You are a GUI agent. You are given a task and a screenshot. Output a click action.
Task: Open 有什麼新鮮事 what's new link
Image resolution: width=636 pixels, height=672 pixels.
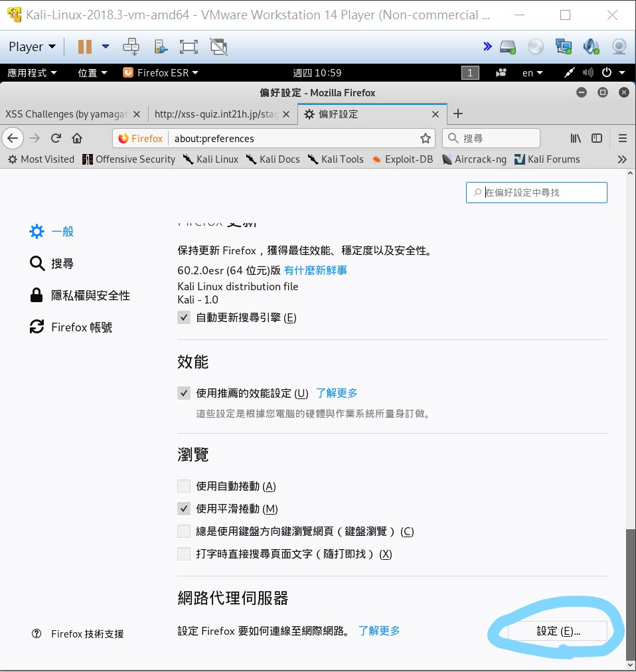pyautogui.click(x=315, y=270)
